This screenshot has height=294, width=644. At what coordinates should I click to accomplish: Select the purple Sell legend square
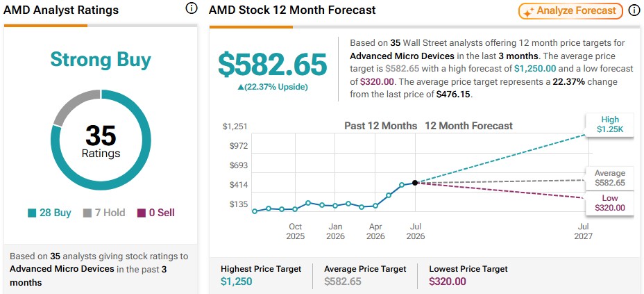click(x=141, y=213)
